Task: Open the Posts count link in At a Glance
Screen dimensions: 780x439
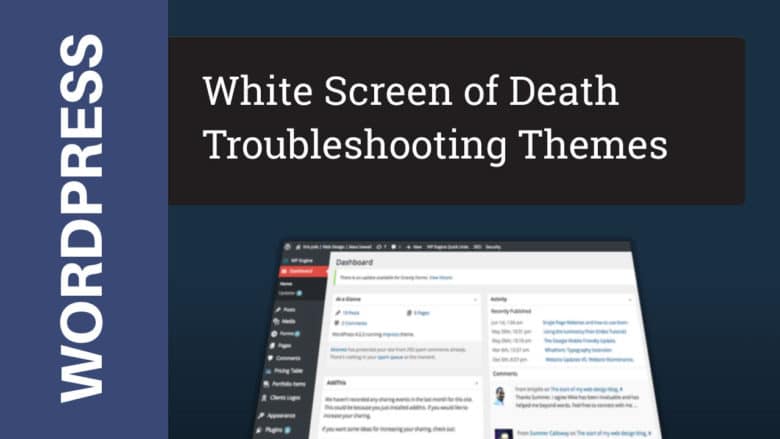Action: tap(351, 313)
